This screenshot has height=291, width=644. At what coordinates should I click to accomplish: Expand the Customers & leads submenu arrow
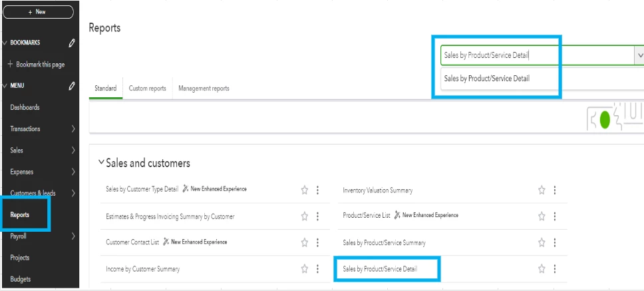coord(73,193)
